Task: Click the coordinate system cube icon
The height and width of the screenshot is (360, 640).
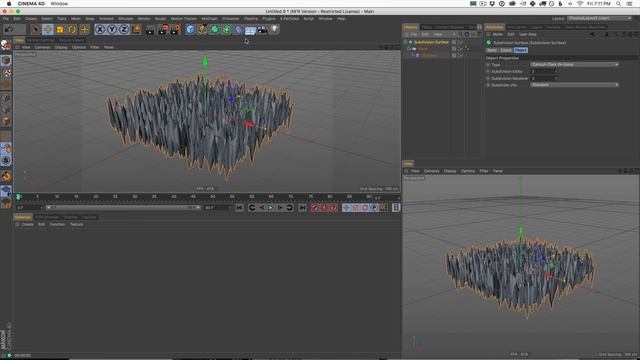Action: tap(136, 29)
